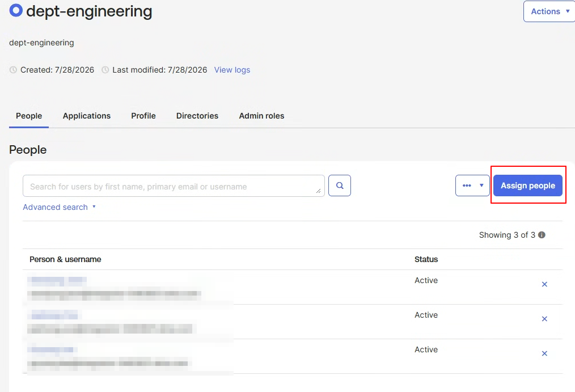Click the Status column header
The height and width of the screenshot is (392, 575).
click(x=426, y=259)
